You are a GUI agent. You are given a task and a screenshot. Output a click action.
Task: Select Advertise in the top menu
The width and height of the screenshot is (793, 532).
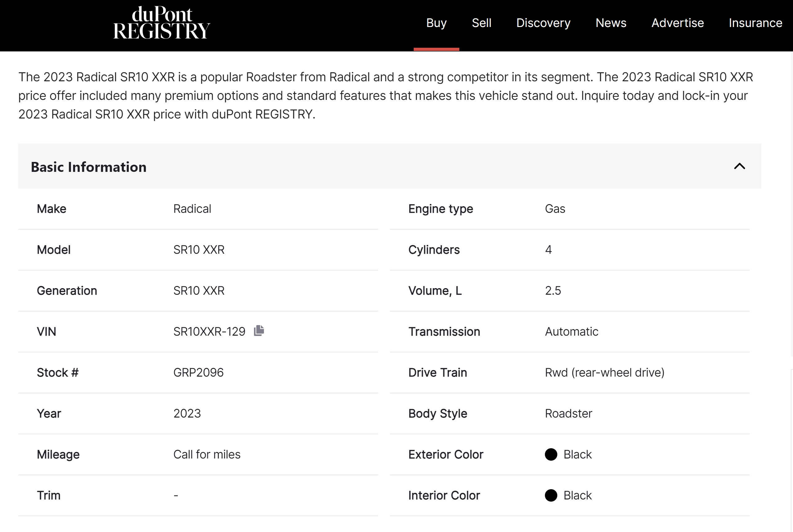(x=677, y=23)
